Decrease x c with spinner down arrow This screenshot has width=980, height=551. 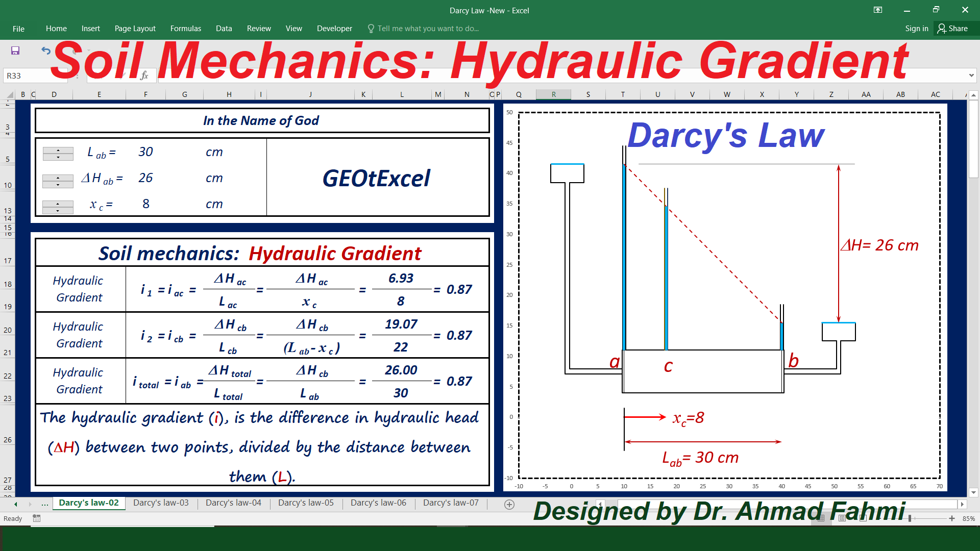coord(58,210)
